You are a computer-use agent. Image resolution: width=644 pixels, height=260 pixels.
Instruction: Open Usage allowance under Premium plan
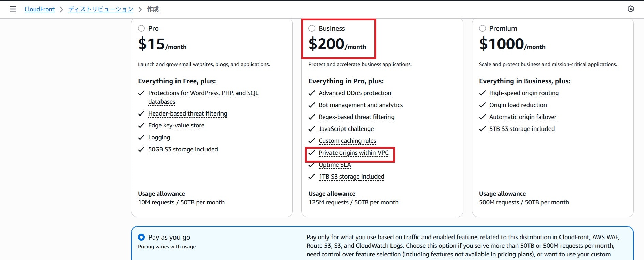(502, 194)
